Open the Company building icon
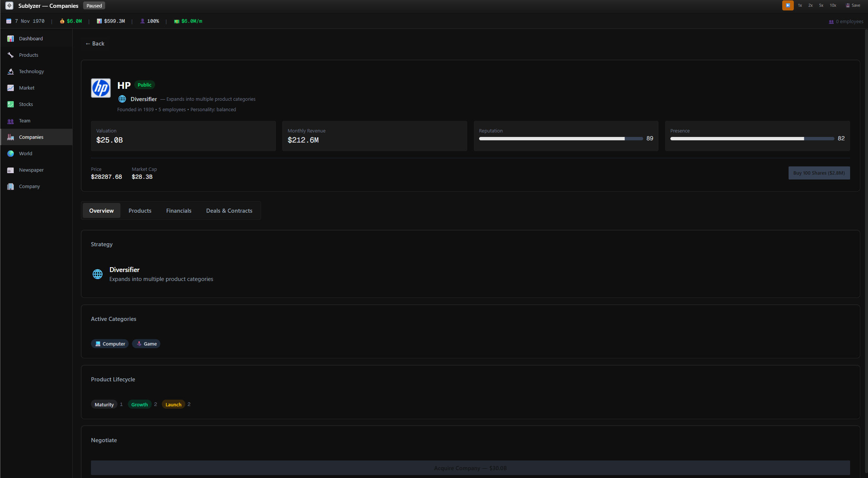Screen dimensions: 868x478 point(10,186)
